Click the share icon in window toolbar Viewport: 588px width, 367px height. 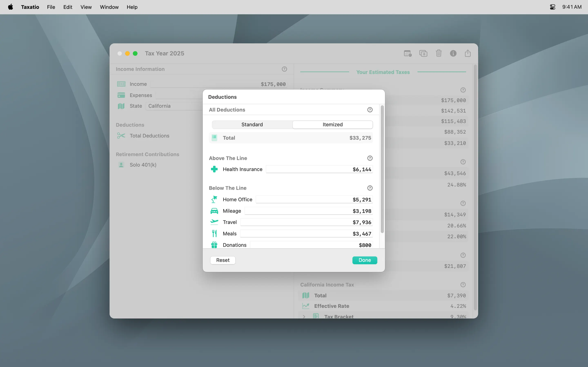(x=468, y=53)
